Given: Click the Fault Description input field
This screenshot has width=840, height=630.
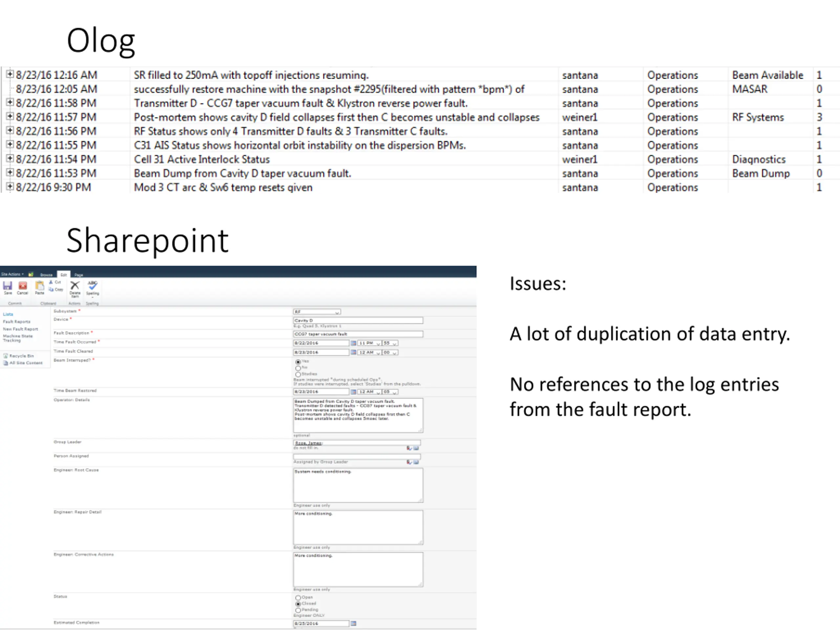Looking at the screenshot, I should pos(358,334).
